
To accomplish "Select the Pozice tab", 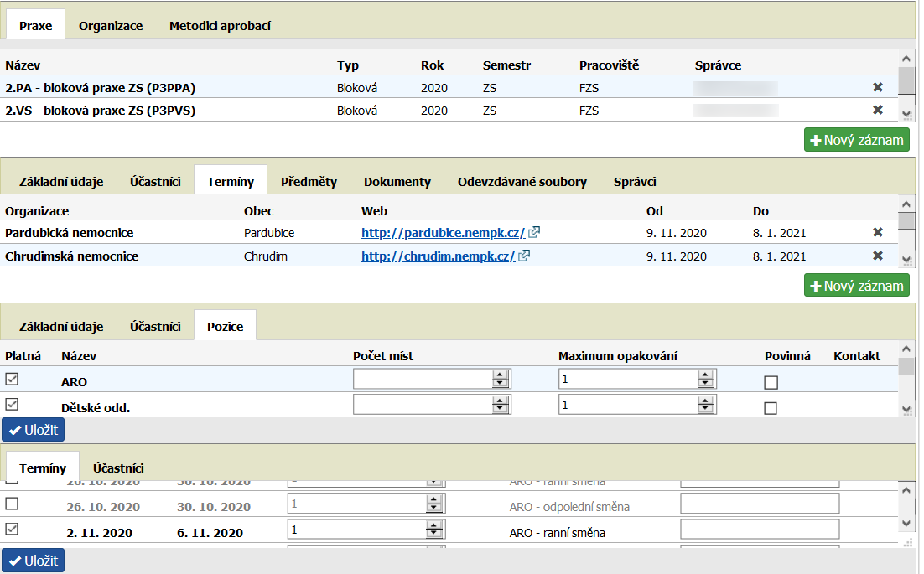I will pos(225,326).
